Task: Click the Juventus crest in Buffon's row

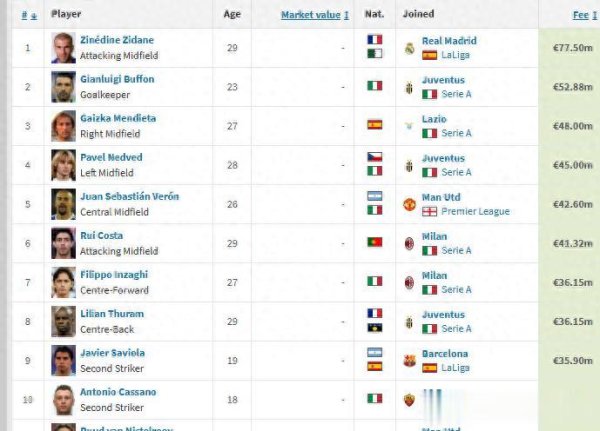Action: click(x=409, y=86)
